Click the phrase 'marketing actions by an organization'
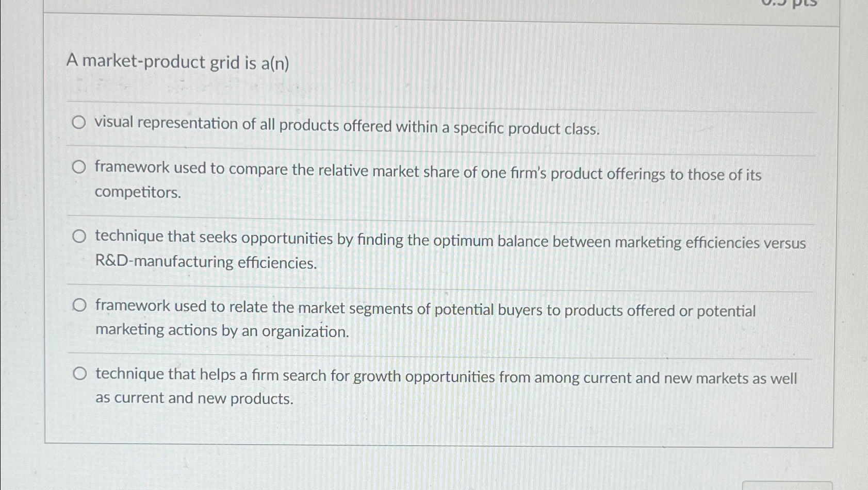This screenshot has height=490, width=868. pos(222,330)
